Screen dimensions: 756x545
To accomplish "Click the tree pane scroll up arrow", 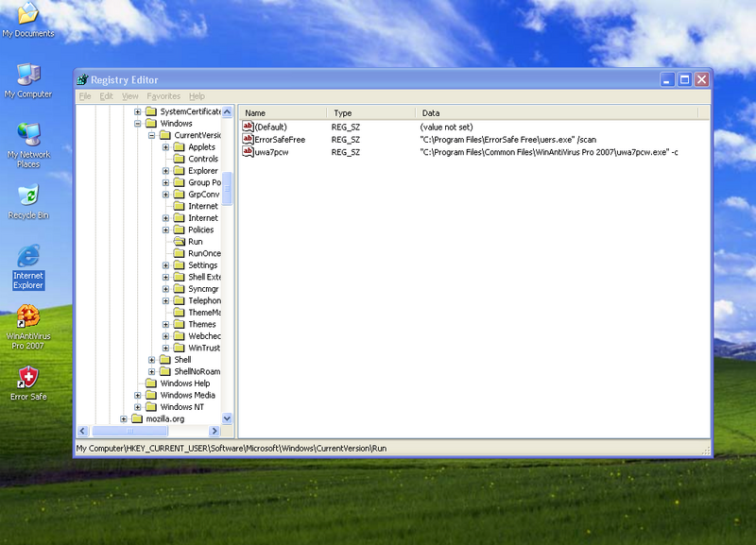I will (x=227, y=111).
